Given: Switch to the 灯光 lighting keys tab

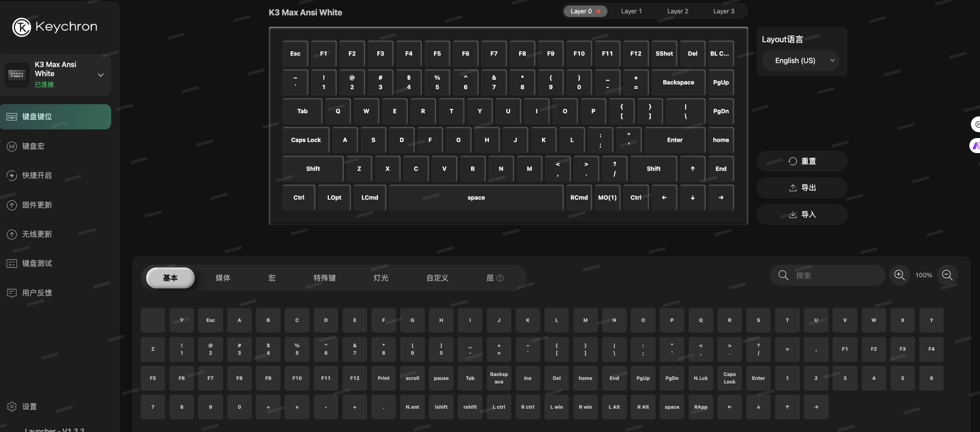Looking at the screenshot, I should [381, 278].
